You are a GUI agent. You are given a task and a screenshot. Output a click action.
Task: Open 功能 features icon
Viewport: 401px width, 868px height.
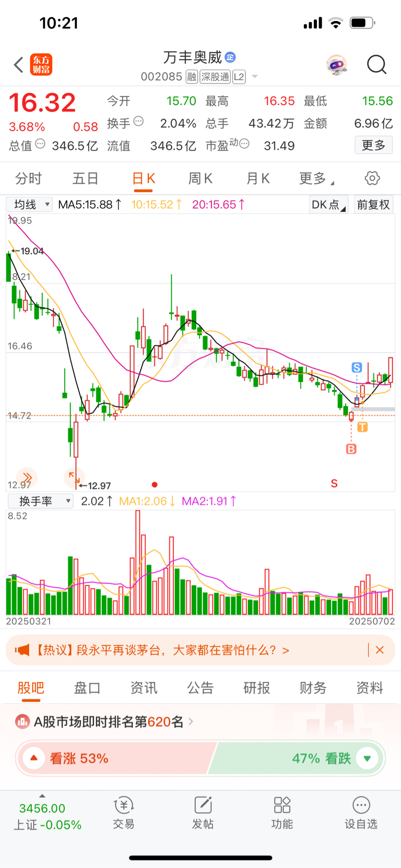coord(282,813)
